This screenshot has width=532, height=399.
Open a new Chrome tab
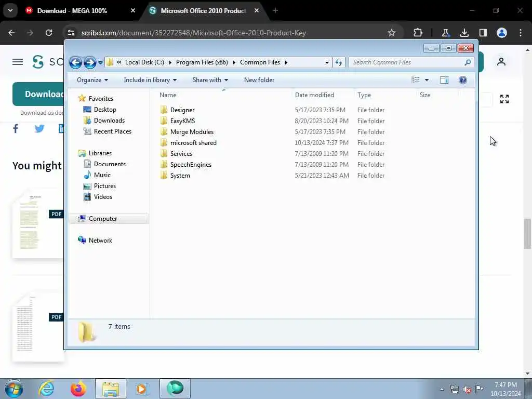pos(275,10)
